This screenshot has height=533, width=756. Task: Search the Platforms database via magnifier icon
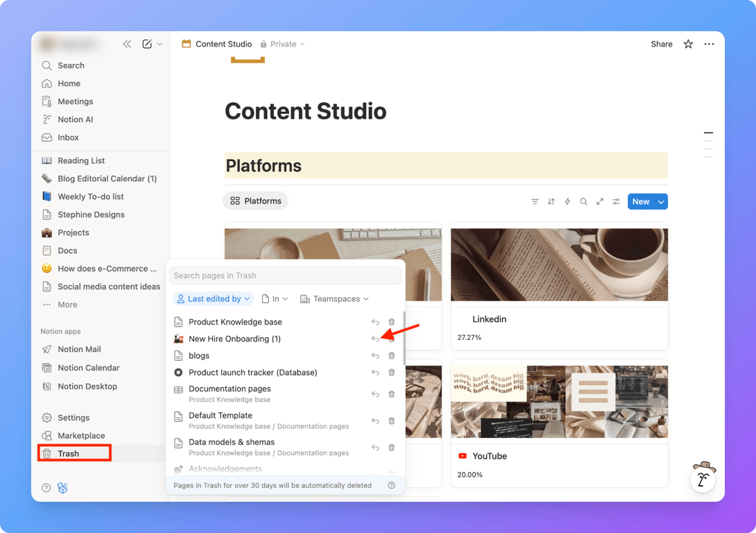(x=583, y=202)
